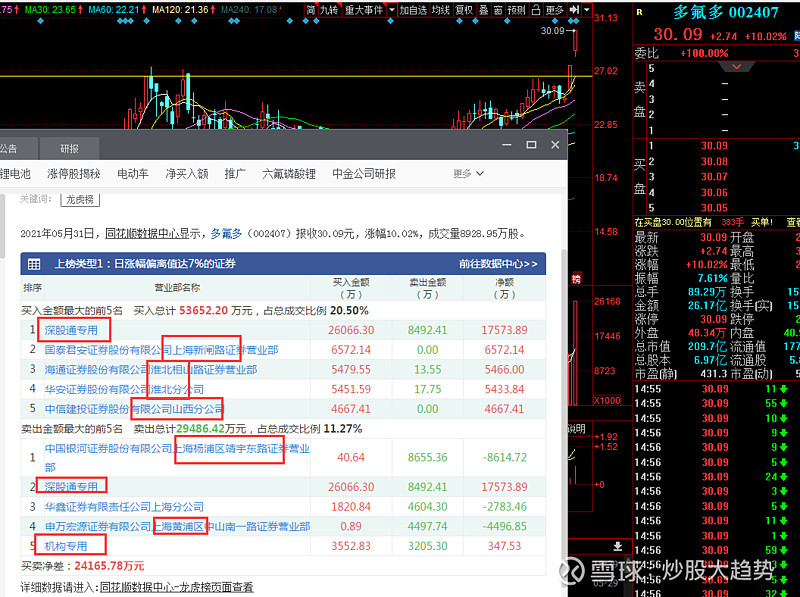This screenshot has height=597, width=800.
Task: Toggle the 叠 overlay button
Action: [484, 10]
